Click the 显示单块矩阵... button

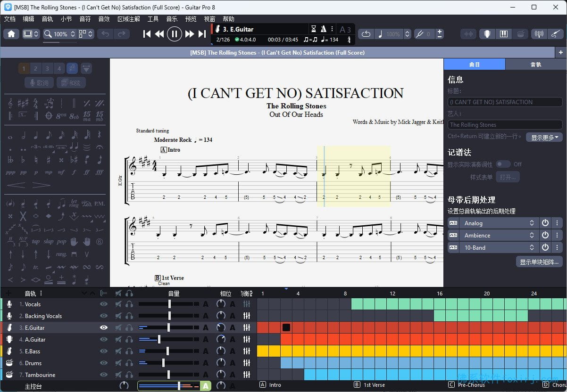tap(539, 262)
